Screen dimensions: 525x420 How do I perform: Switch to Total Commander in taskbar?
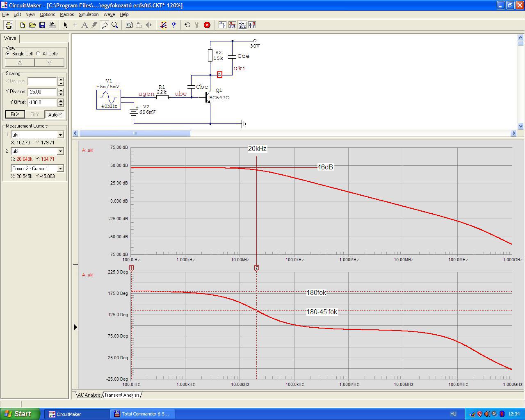click(x=142, y=414)
